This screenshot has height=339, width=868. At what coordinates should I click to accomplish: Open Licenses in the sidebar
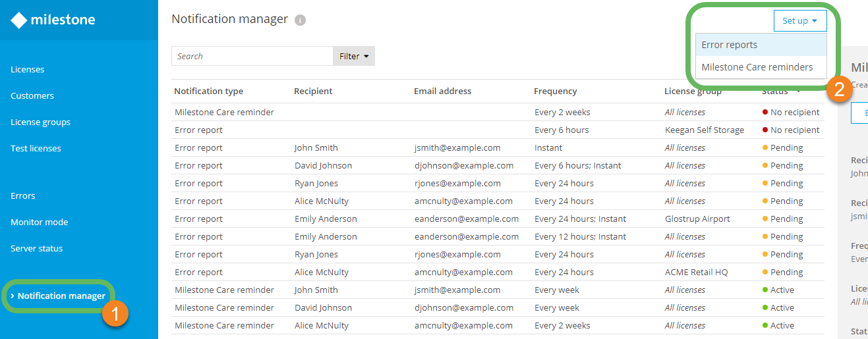28,70
